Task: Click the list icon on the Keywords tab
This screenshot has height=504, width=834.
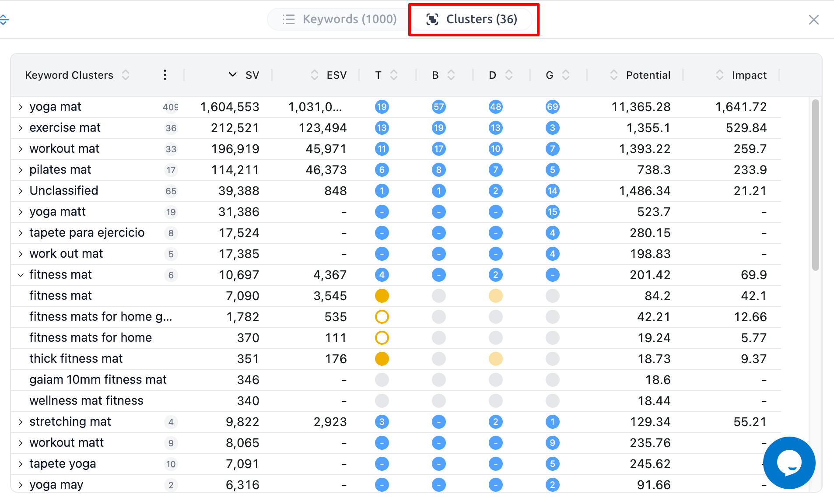Action: pos(289,19)
